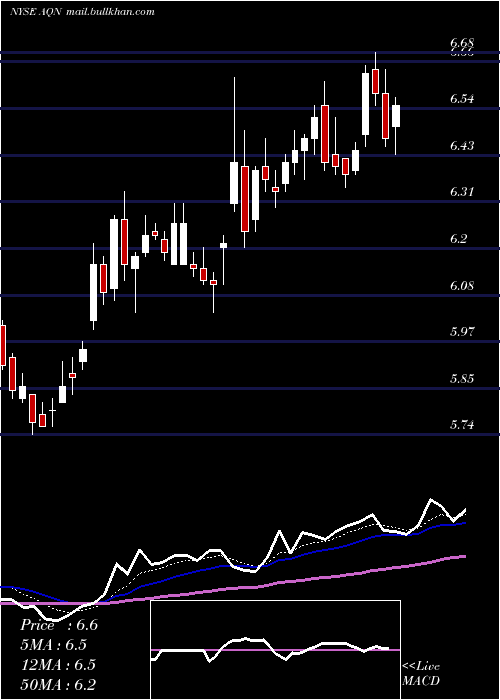Click the 6.43 price level label
500x700 pixels.
(462, 146)
